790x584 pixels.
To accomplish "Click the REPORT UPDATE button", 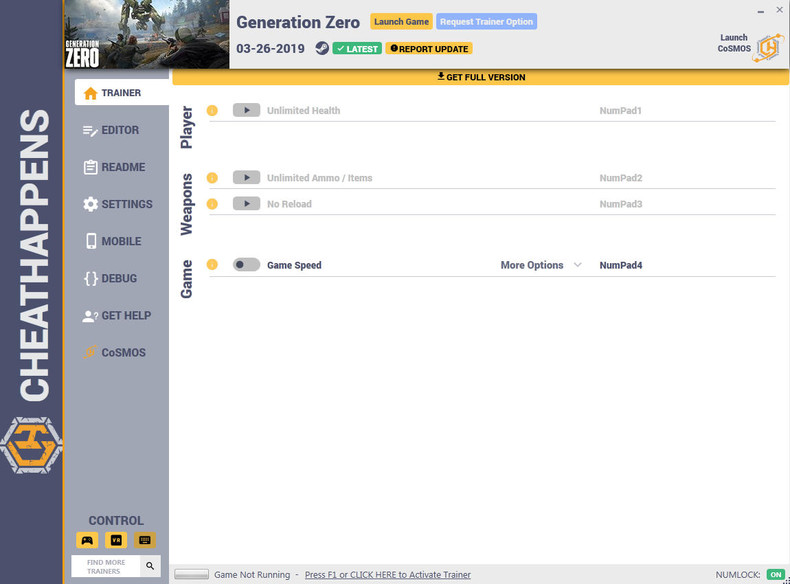I will [x=429, y=49].
